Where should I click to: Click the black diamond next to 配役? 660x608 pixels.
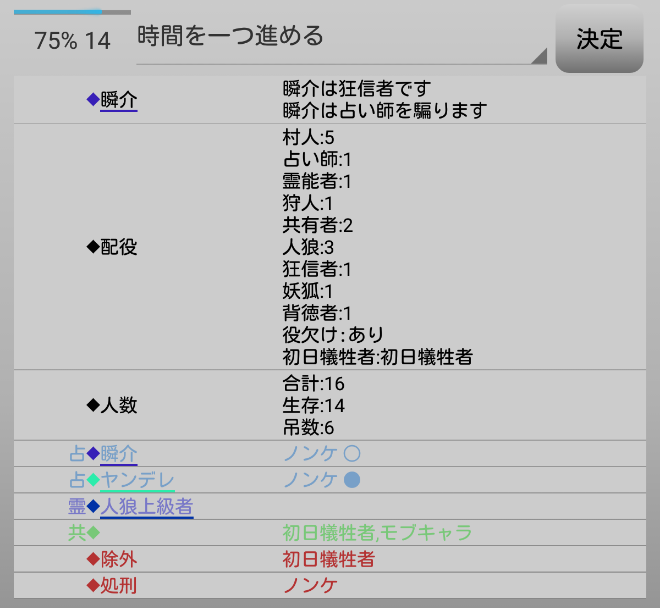tap(93, 248)
